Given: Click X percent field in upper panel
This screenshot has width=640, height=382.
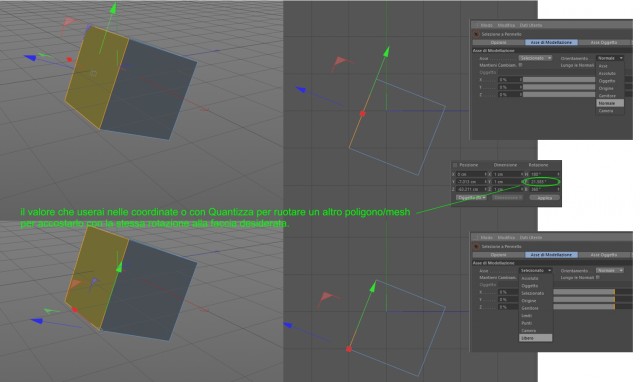Looking at the screenshot, I should coord(510,80).
